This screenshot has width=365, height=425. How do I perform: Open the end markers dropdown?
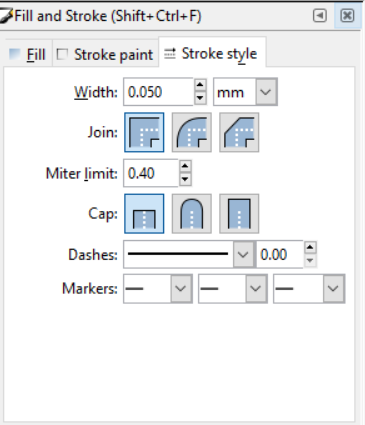click(x=309, y=289)
